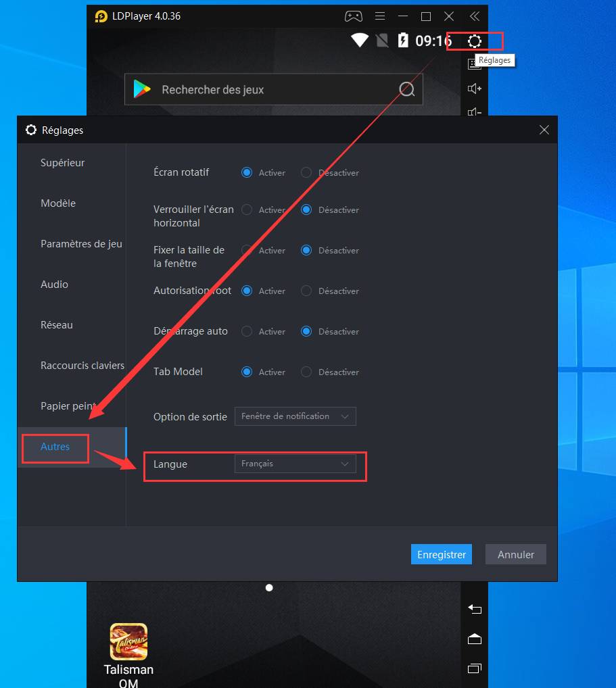
Task: Open the Option de sortie dropdown
Action: tap(295, 416)
